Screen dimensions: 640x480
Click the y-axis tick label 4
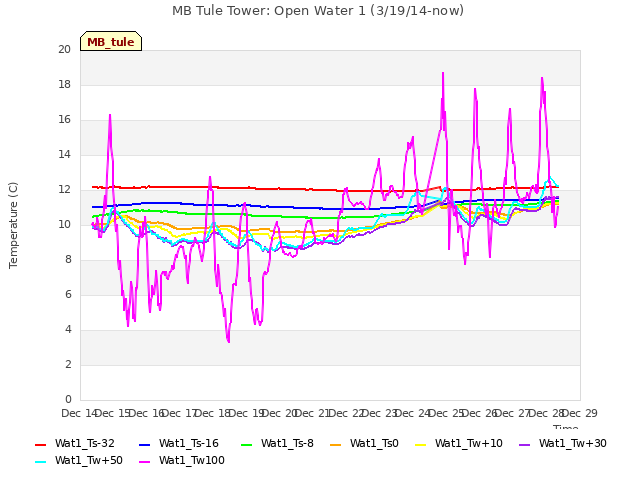tap(68, 330)
